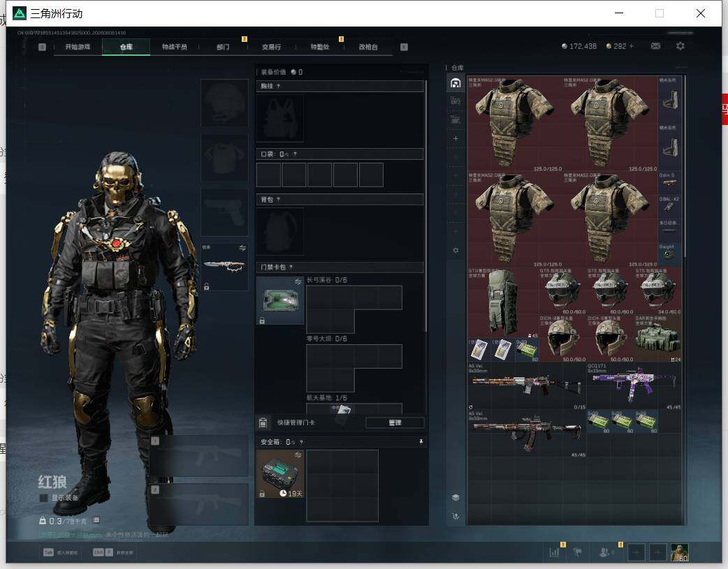The height and width of the screenshot is (569, 728).
Task: Toggle the 显示装备 checkbox
Action: click(43, 498)
